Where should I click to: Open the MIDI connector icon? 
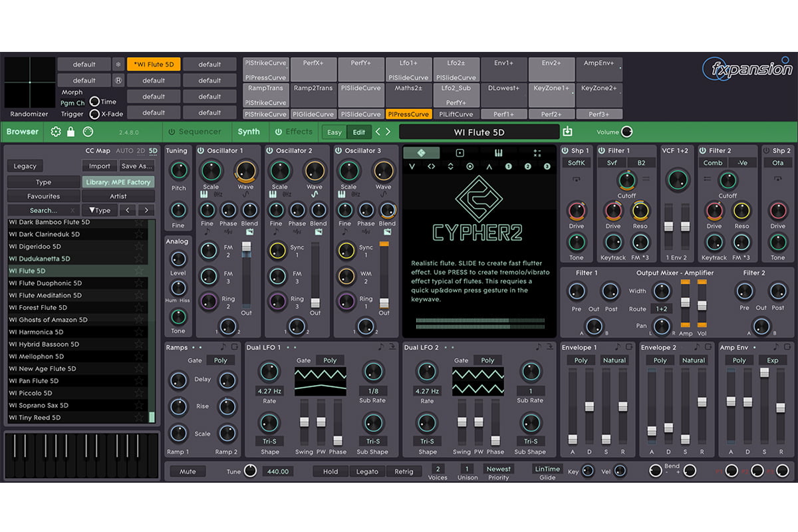pyautogui.click(x=88, y=132)
